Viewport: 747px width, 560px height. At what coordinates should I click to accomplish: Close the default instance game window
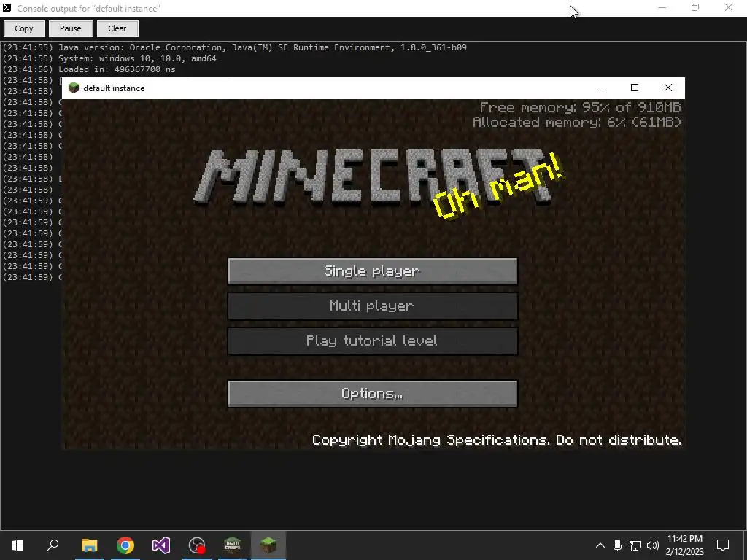tap(668, 87)
